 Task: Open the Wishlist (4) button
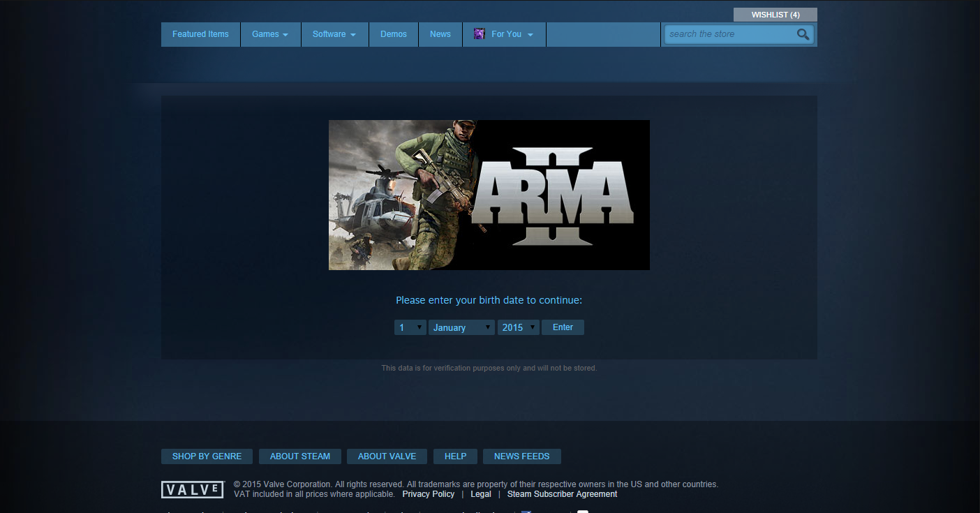[x=775, y=15]
